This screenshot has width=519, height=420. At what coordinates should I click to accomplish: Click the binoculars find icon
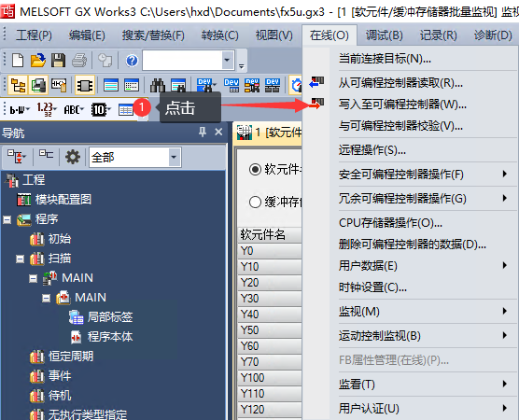point(158,85)
